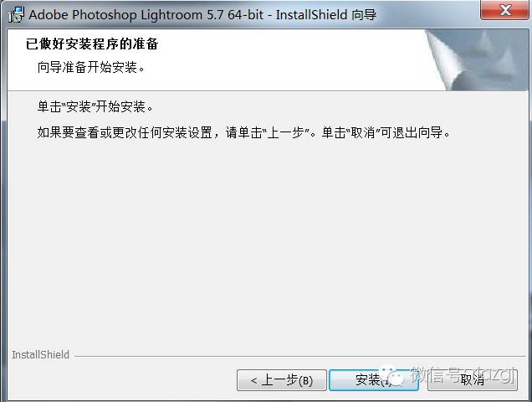Click the Adobe Photoshop Lightroom 5.7 title text
The image size is (532, 402).
coord(146,15)
